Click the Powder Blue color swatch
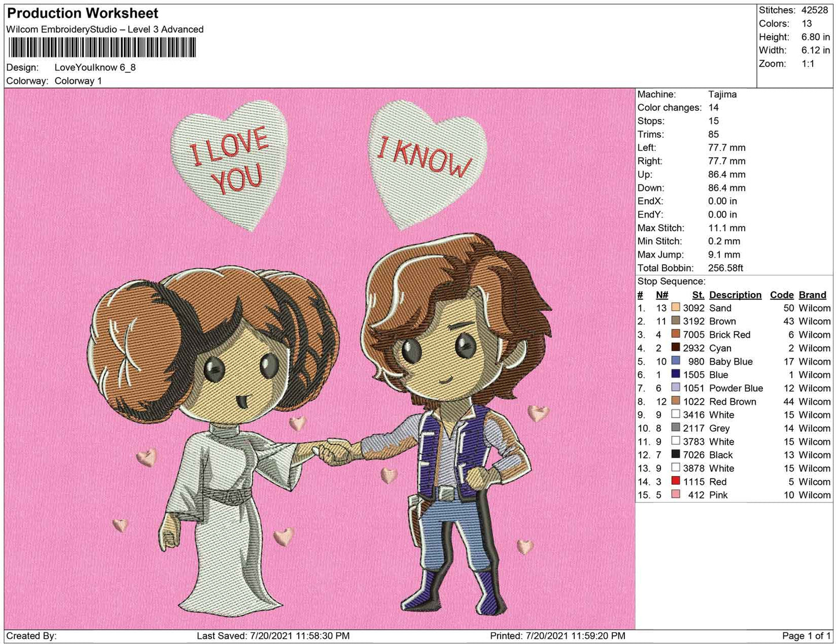This screenshot has height=644, width=837. [x=675, y=388]
